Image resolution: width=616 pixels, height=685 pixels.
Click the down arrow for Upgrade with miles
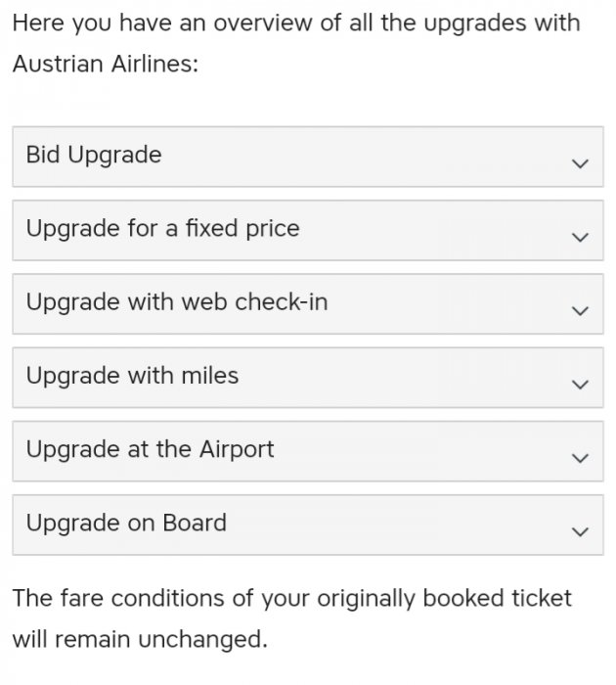[x=580, y=385]
